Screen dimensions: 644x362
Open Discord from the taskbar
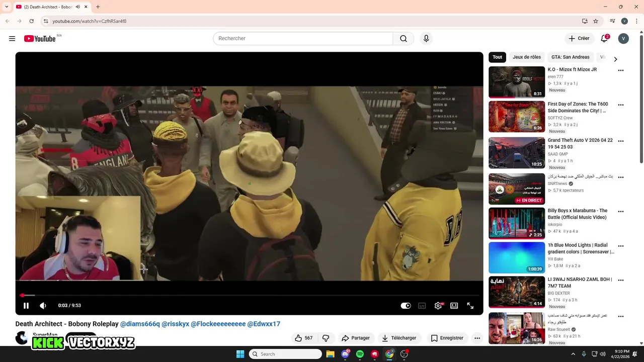(x=345, y=354)
